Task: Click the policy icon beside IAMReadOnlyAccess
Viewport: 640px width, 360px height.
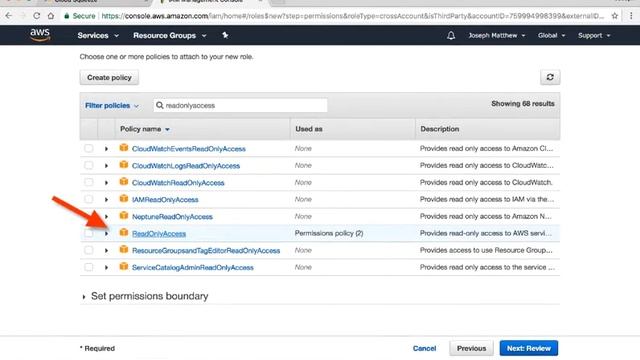Action: [x=124, y=199]
